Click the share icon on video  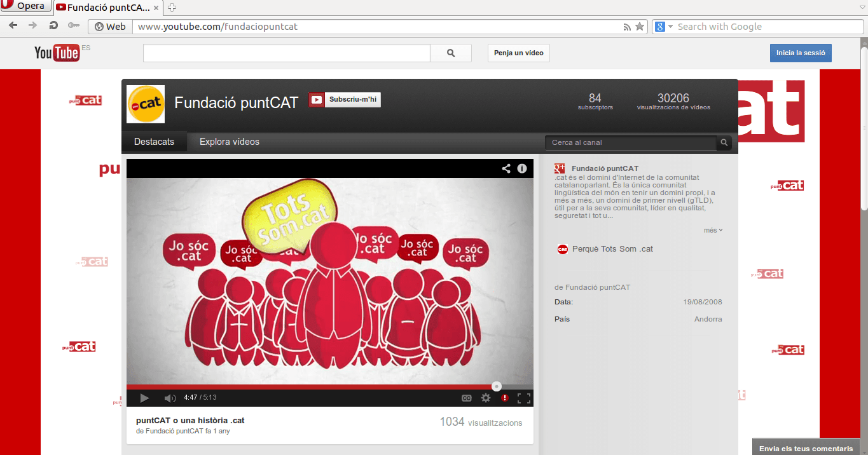coord(506,168)
